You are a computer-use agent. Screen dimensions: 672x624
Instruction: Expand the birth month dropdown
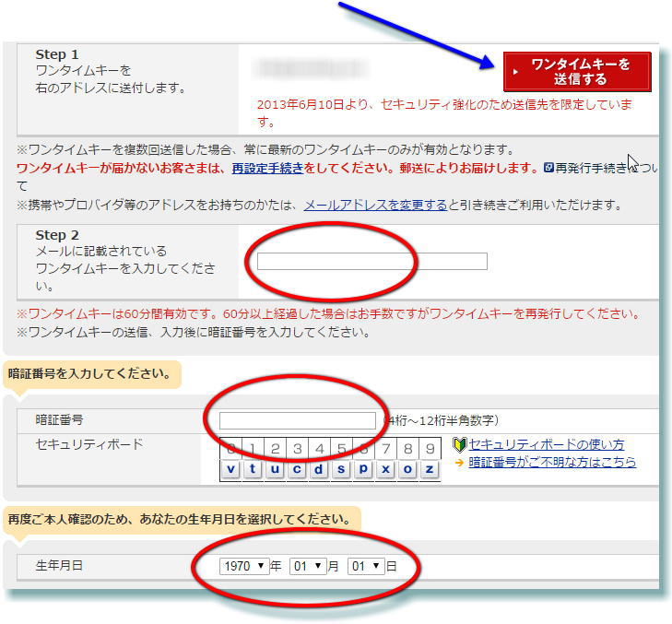(308, 566)
